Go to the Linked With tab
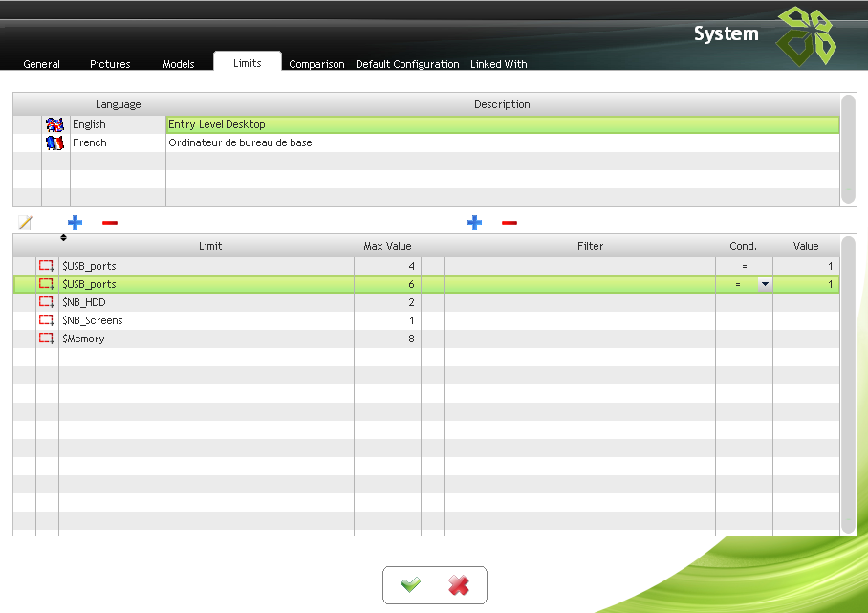Screen dimensions: 868x613 coord(498,64)
